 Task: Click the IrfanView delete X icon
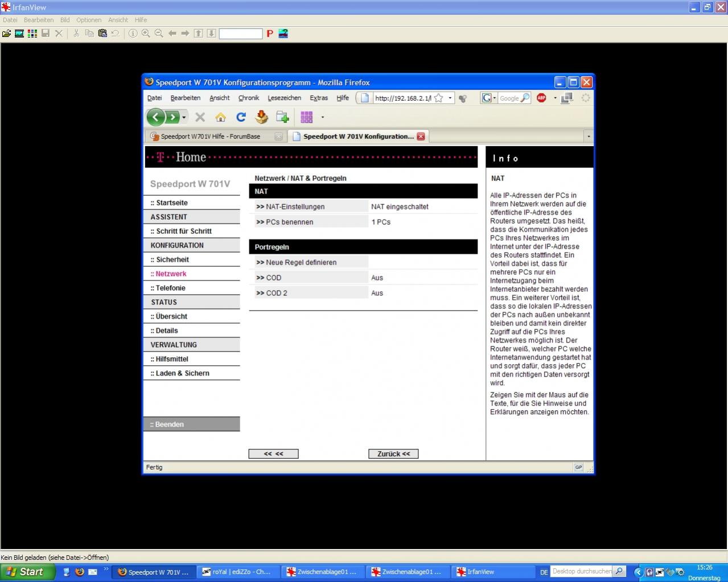pos(59,34)
